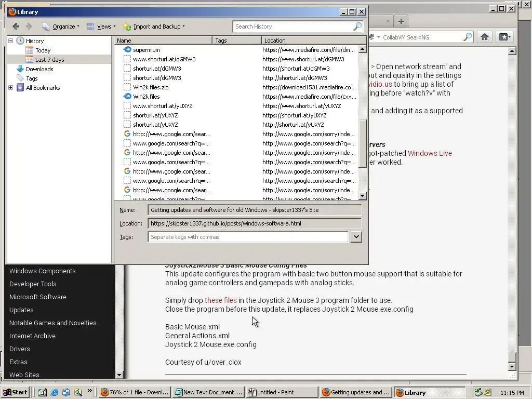The width and height of the screenshot is (532, 399).
Task: Click the page sidebar scroll down arrow
Action: coord(119,375)
